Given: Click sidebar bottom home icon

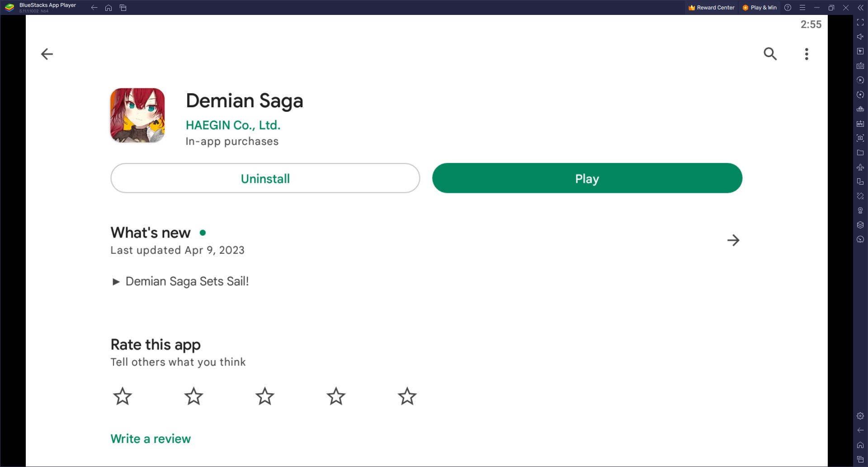Looking at the screenshot, I should [860, 445].
